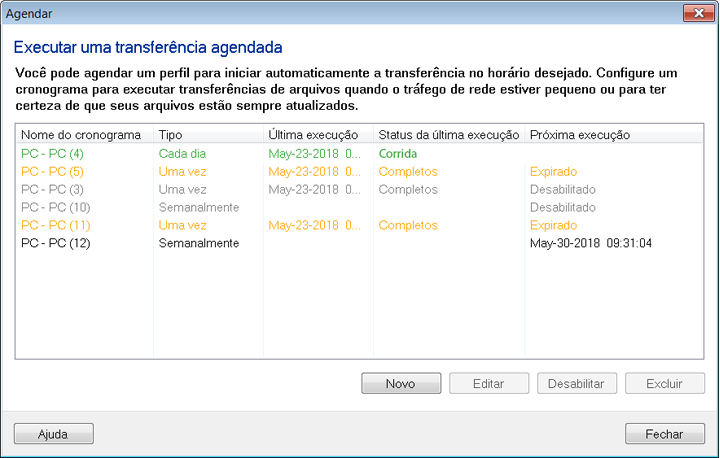The width and height of the screenshot is (720, 458).
Task: Click the Editar button
Action: coord(488,384)
